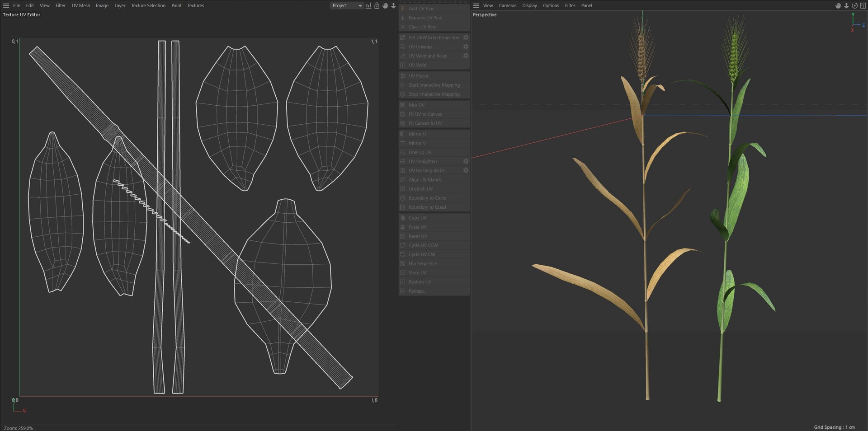
Task: Click the UV Weld command
Action: [x=434, y=65]
